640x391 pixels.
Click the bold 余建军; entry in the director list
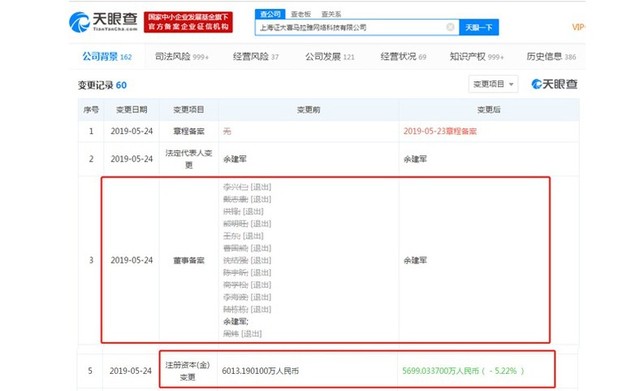(236, 322)
